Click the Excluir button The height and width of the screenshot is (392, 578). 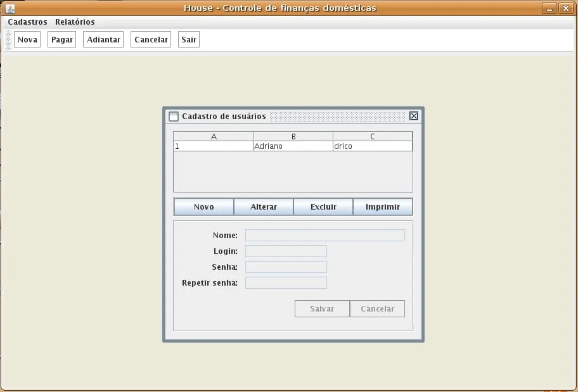point(323,207)
